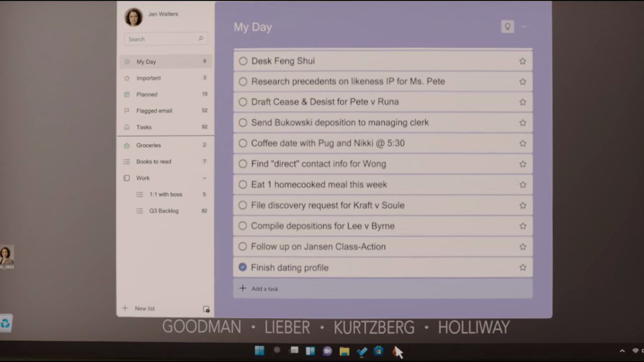This screenshot has height=362, width=644.
Task: Click the new group icon beside New list
Action: click(206, 309)
